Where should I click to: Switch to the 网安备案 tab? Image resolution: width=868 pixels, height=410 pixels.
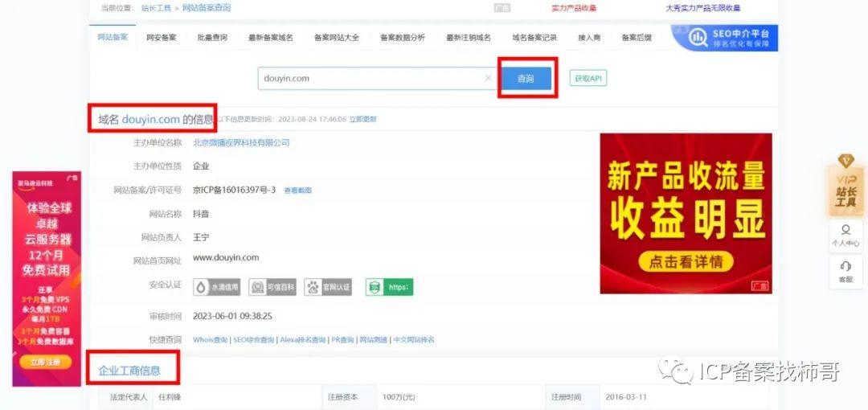(x=161, y=38)
